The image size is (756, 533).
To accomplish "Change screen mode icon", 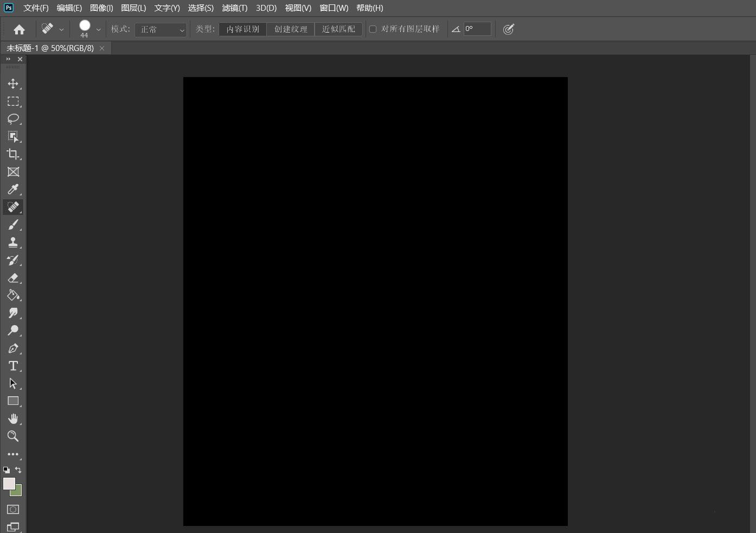I will (13, 526).
